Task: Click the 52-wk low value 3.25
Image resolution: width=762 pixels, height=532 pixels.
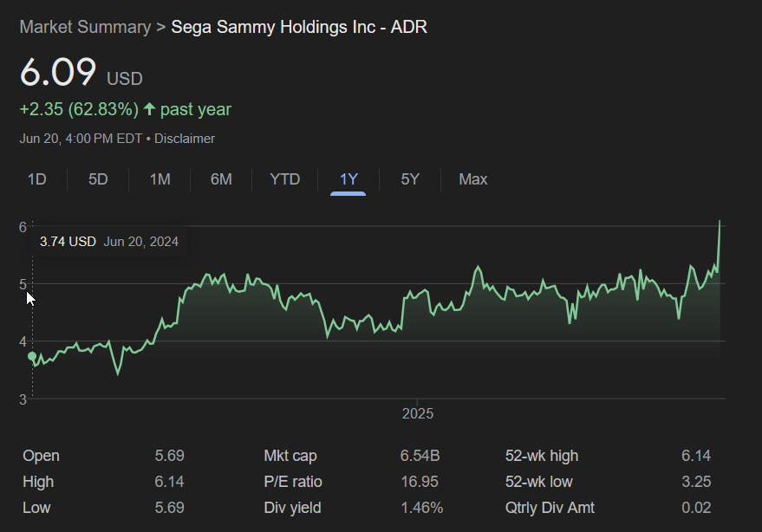Action: (x=696, y=482)
